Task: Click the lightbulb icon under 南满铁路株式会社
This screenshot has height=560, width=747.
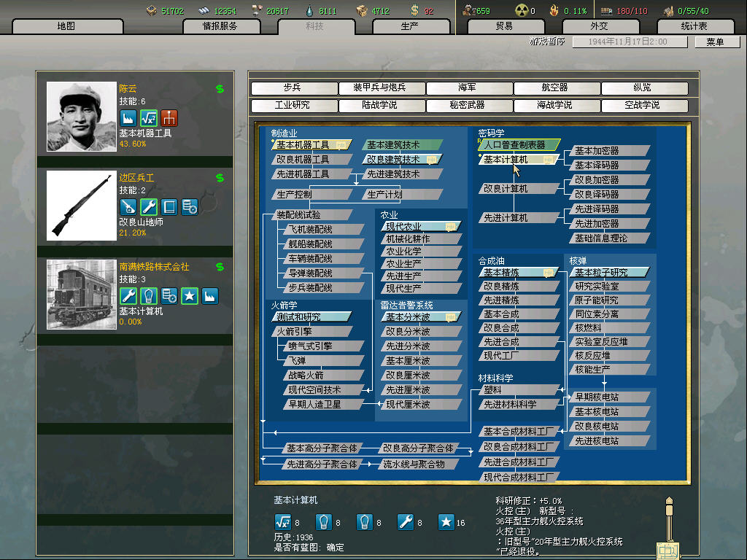Action: pos(149,295)
